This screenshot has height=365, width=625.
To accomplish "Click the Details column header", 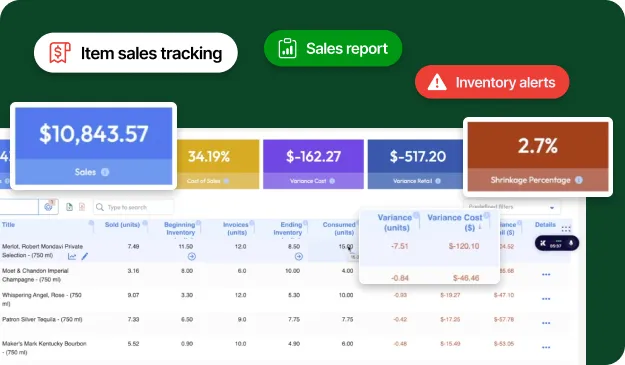I will pos(545,225).
